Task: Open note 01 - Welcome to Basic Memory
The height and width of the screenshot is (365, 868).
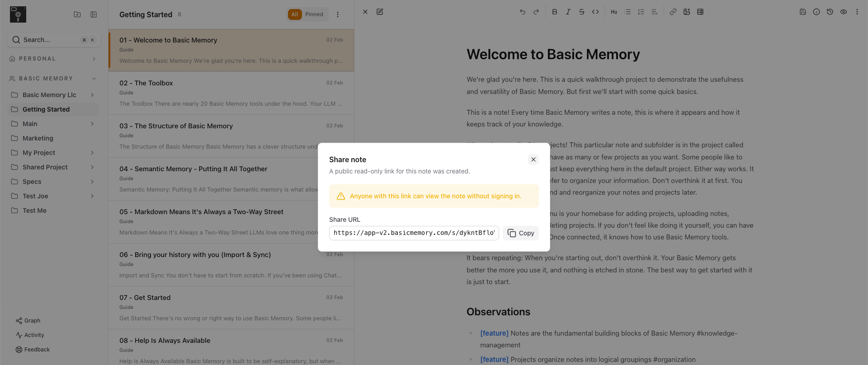Action: point(231,50)
